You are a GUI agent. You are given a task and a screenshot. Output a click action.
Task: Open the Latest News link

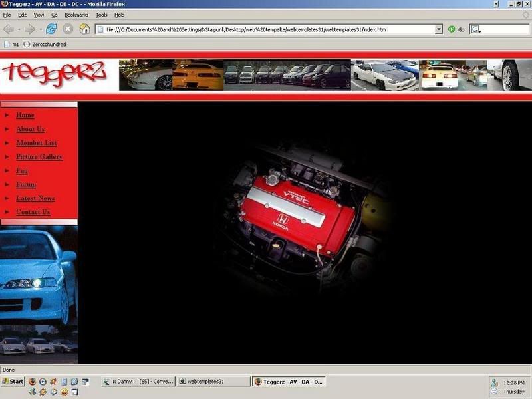[x=35, y=198]
